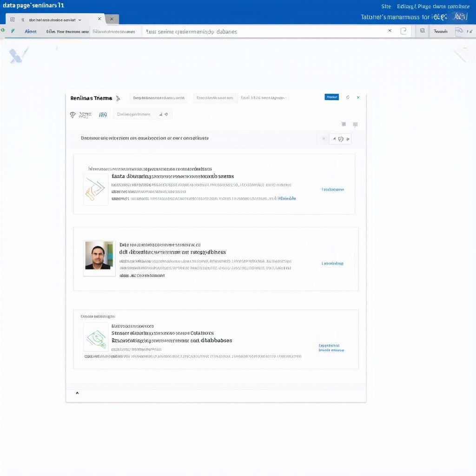The image size is (476, 476).
Task: Click the grid view icon above the list
Action: (344, 124)
